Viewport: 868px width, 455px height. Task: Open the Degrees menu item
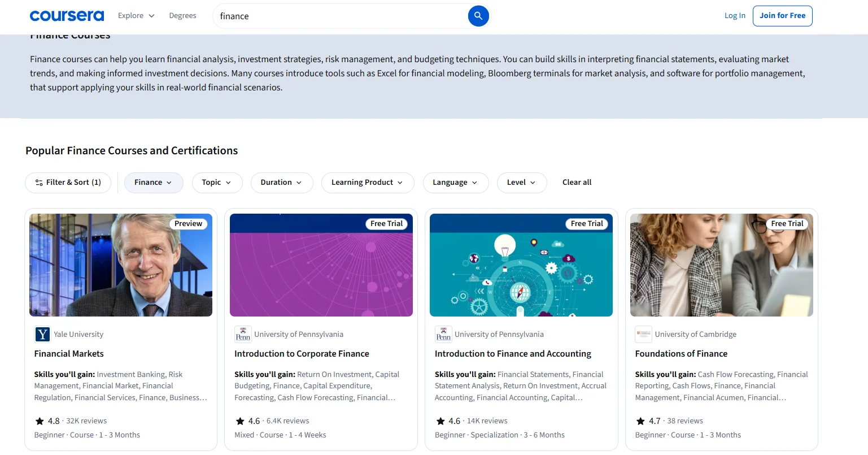(182, 16)
